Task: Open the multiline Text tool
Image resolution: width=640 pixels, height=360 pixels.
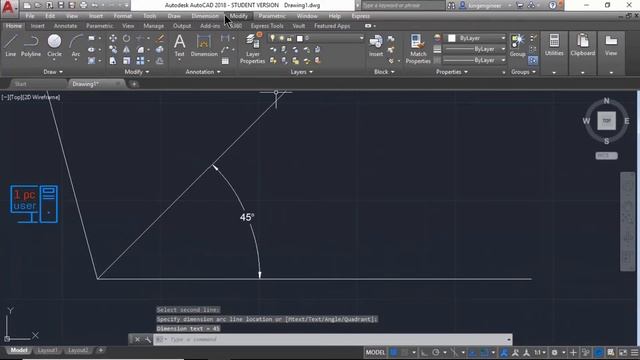Action: tap(180, 45)
